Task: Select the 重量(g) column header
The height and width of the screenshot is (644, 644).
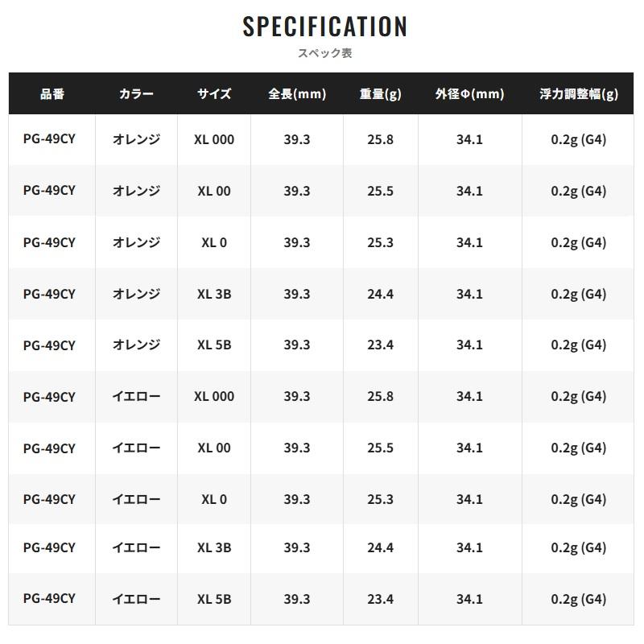Action: (x=380, y=93)
